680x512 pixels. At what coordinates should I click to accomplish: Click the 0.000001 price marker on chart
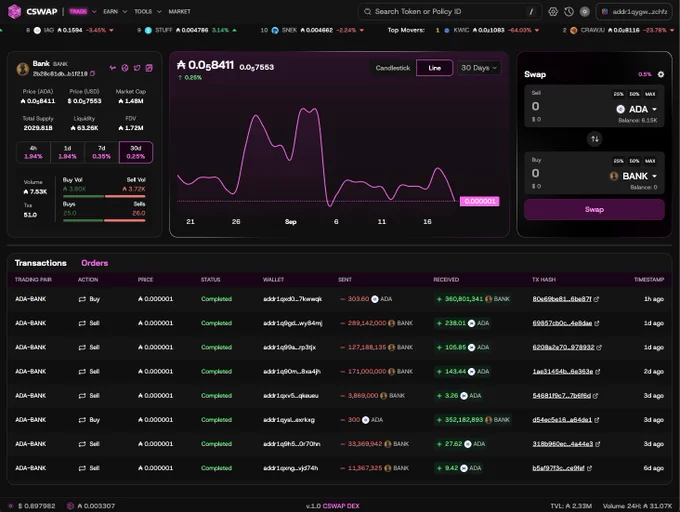[480, 201]
